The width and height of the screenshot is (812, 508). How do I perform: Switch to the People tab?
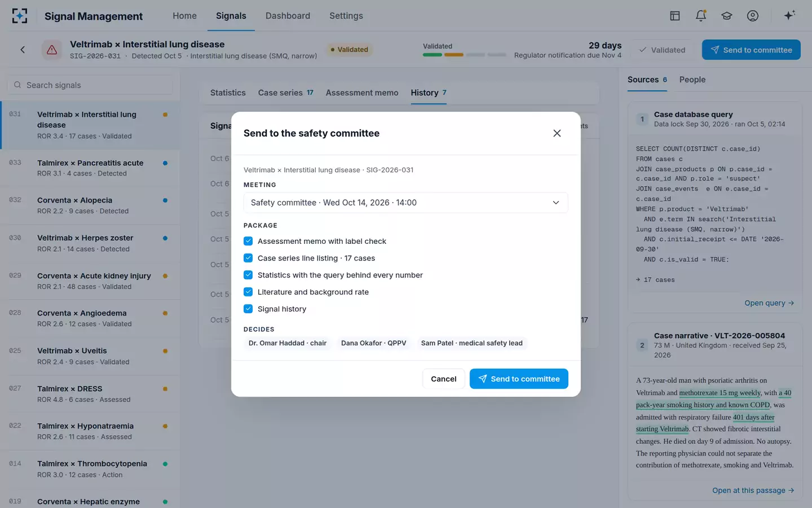pos(692,80)
